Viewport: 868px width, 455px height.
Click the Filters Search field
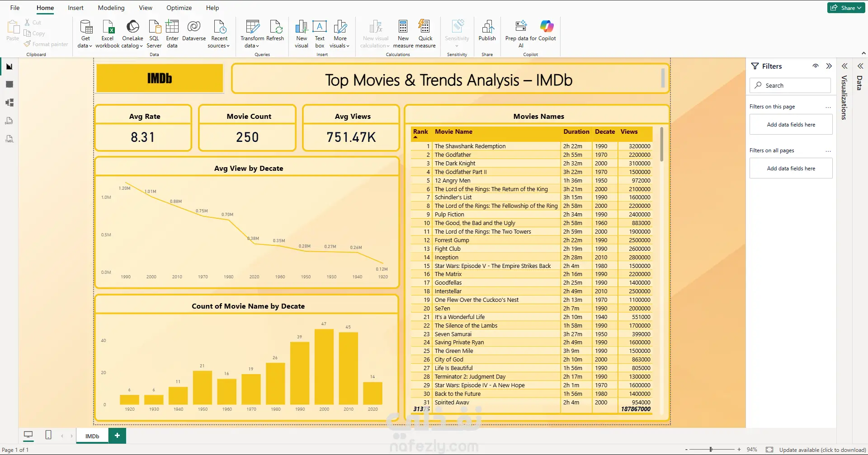click(790, 85)
